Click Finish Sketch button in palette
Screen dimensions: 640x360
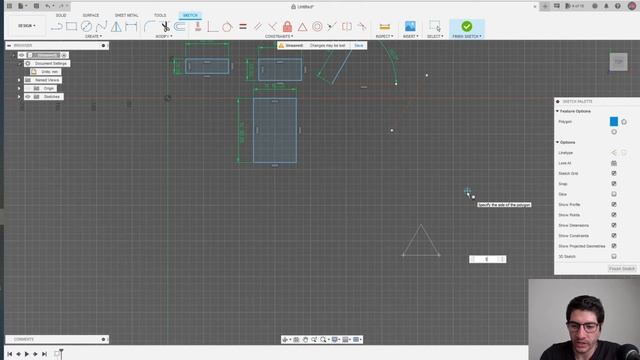[x=622, y=269]
